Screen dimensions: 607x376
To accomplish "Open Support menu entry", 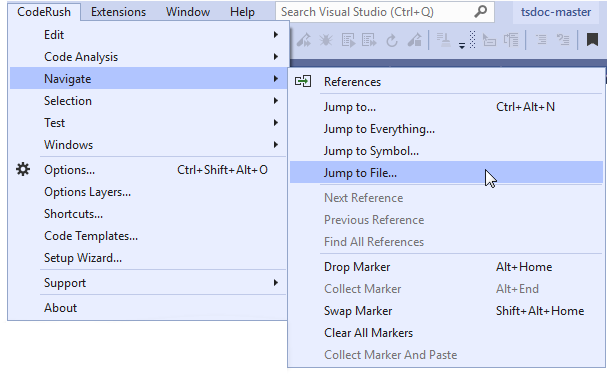I will click(x=149, y=283).
